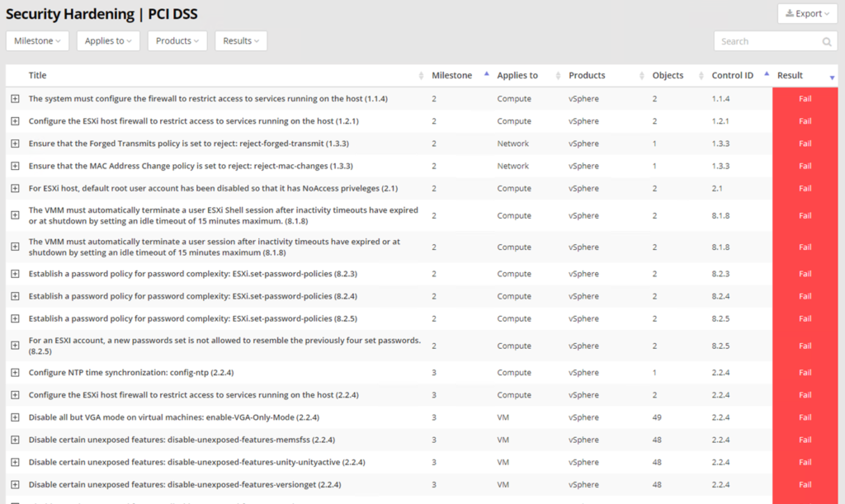The height and width of the screenshot is (504, 845).
Task: Expand the default root user account row (2.1)
Action: [x=15, y=188]
